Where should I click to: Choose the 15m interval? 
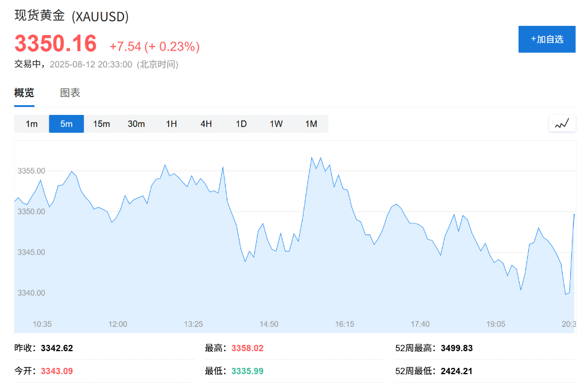click(102, 124)
